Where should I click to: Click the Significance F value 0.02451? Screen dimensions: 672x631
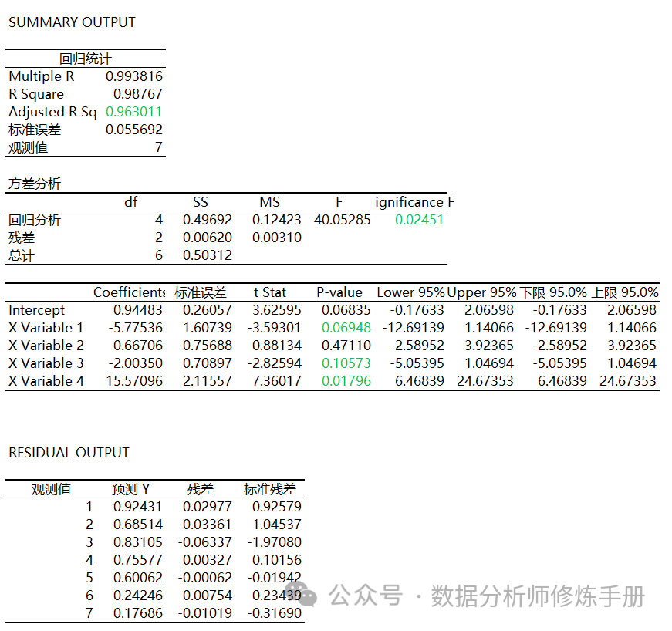[419, 220]
